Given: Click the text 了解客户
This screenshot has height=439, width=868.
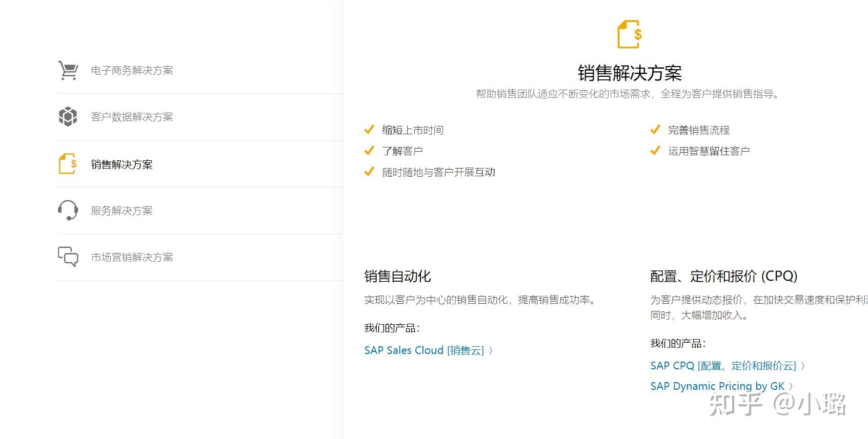Looking at the screenshot, I should tap(402, 151).
